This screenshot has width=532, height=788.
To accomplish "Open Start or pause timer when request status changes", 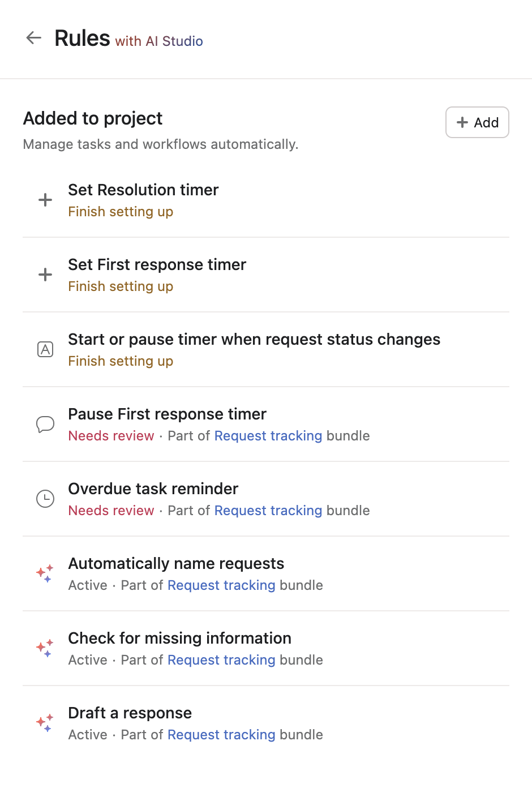I will tap(254, 340).
